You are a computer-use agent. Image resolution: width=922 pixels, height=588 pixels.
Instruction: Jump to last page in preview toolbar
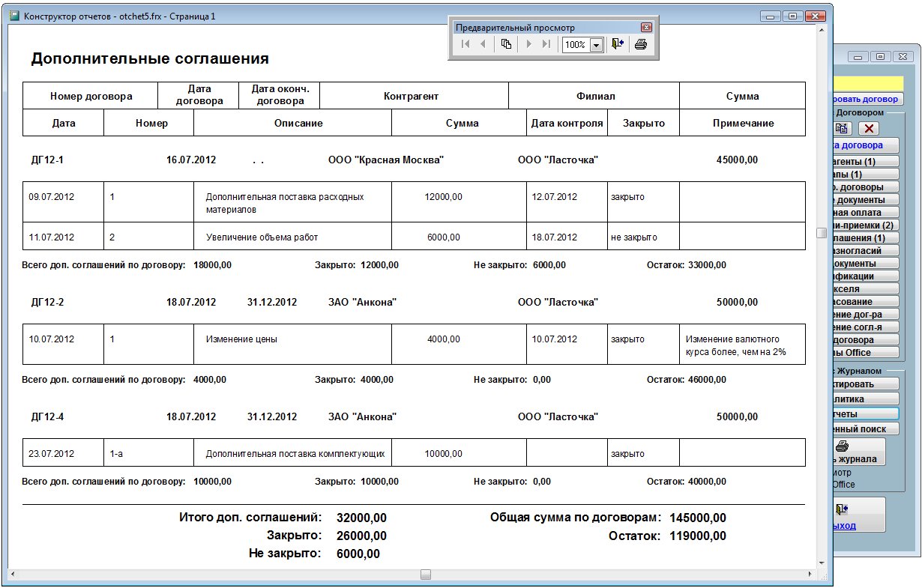(546, 45)
